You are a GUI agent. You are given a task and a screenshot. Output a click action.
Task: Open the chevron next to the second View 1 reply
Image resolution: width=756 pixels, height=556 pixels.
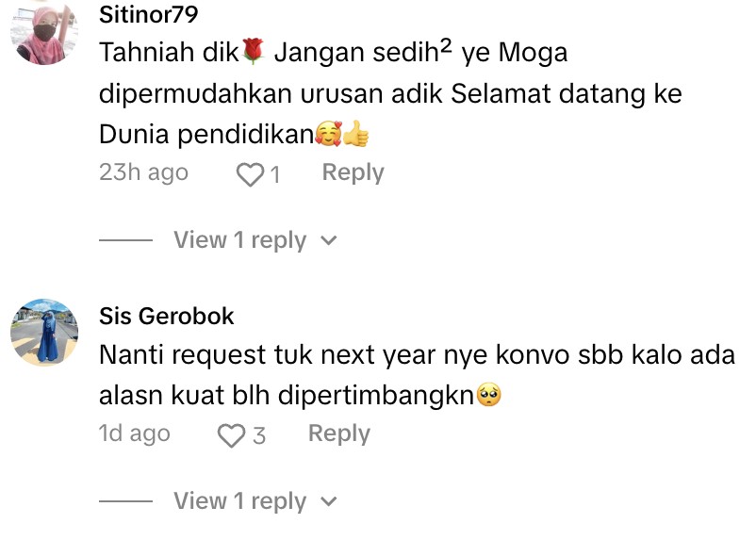(x=328, y=501)
